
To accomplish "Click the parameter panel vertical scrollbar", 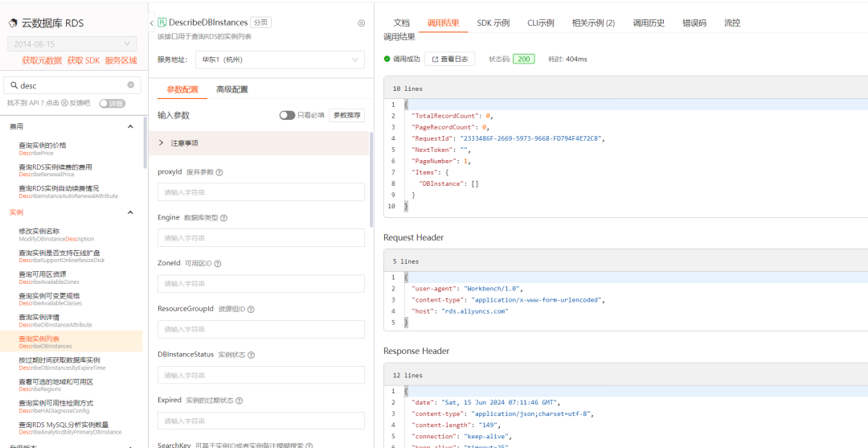I will (371, 179).
